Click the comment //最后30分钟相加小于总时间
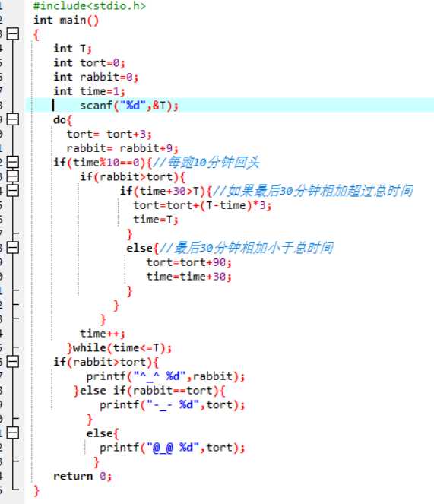434x504 pixels. (246, 248)
